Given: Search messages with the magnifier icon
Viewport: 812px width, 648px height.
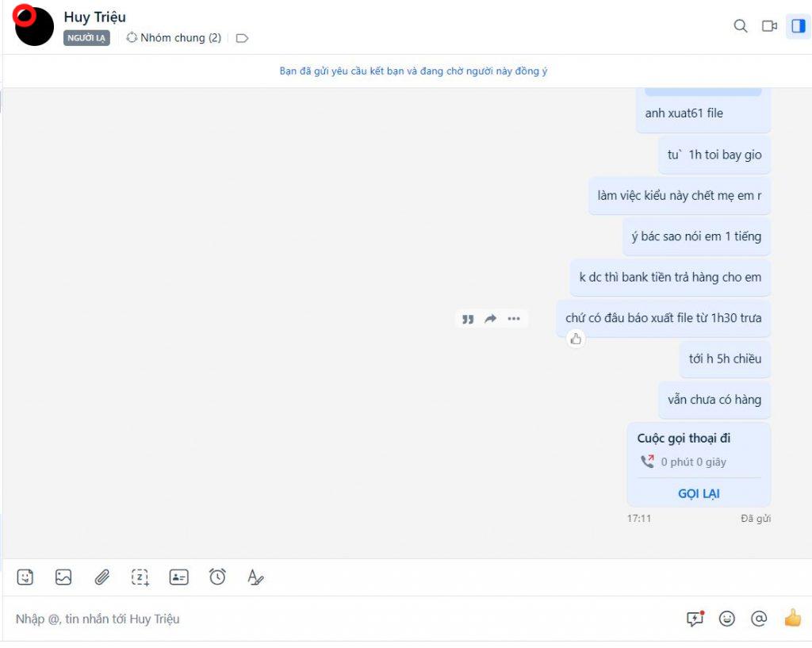Looking at the screenshot, I should 741,25.
